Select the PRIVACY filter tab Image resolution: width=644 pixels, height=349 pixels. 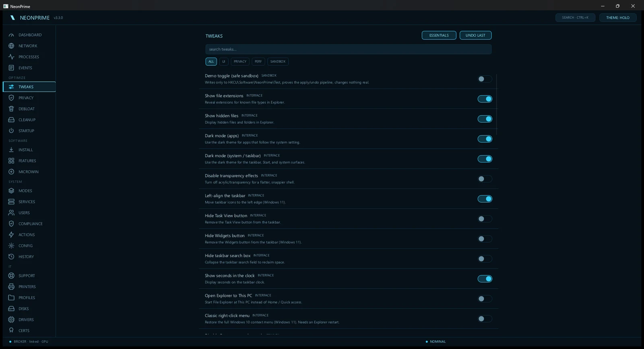pyautogui.click(x=240, y=62)
